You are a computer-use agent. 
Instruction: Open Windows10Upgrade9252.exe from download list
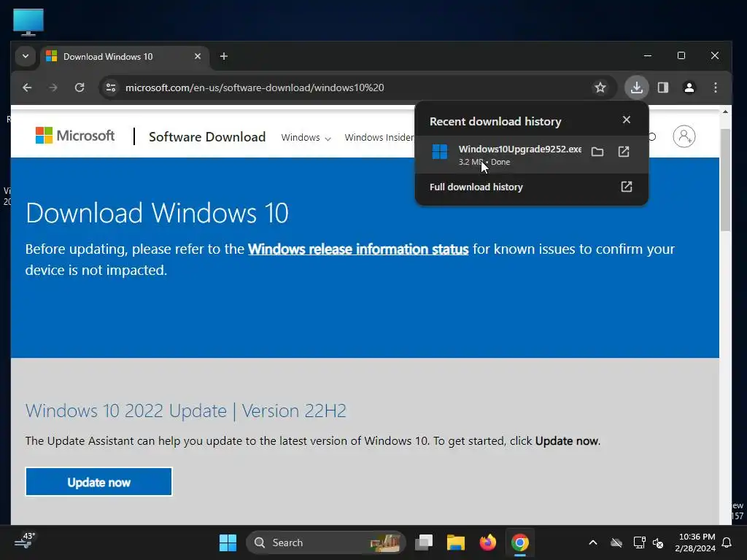624,152
